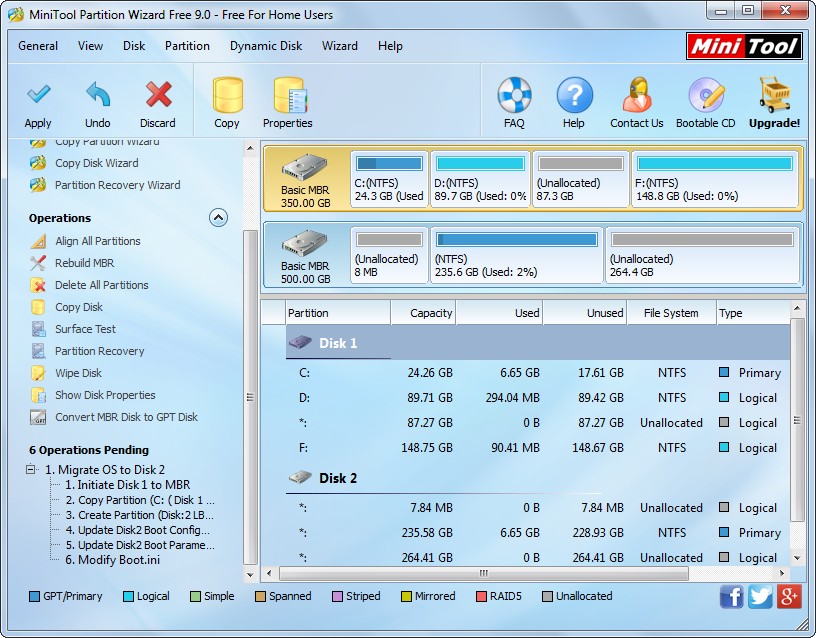The height and width of the screenshot is (638, 816).
Task: Click the Discard red X icon
Action: (158, 94)
